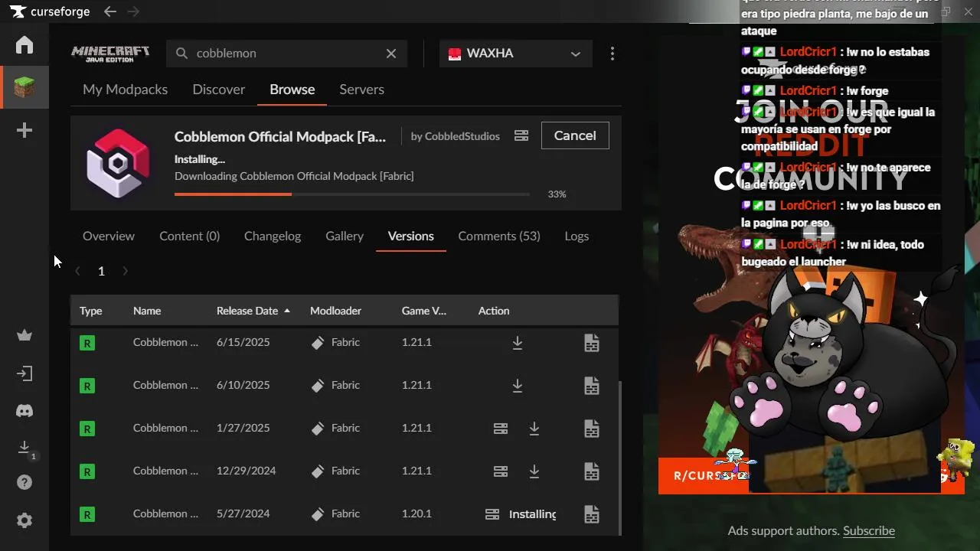View changelog icon for 6/10/2025 row

pyautogui.click(x=592, y=386)
